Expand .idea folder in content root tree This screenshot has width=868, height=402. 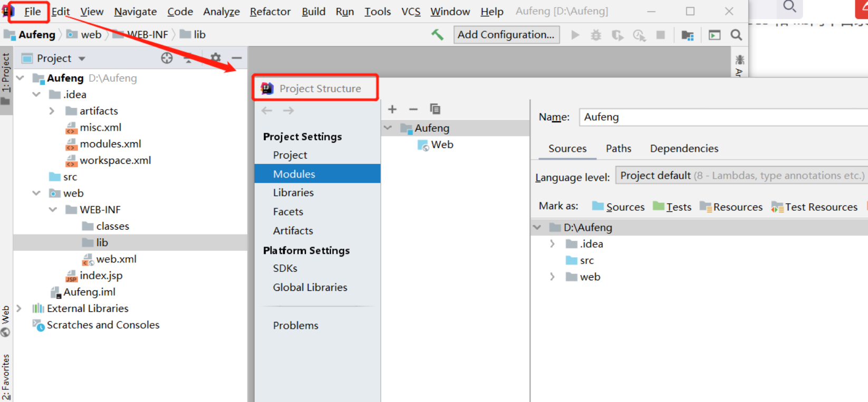coord(553,243)
